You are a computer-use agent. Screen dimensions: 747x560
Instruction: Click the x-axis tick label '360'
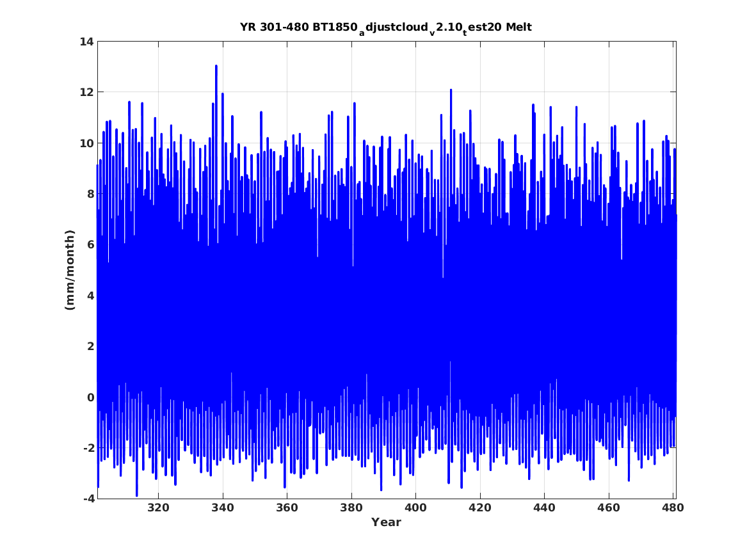[287, 508]
